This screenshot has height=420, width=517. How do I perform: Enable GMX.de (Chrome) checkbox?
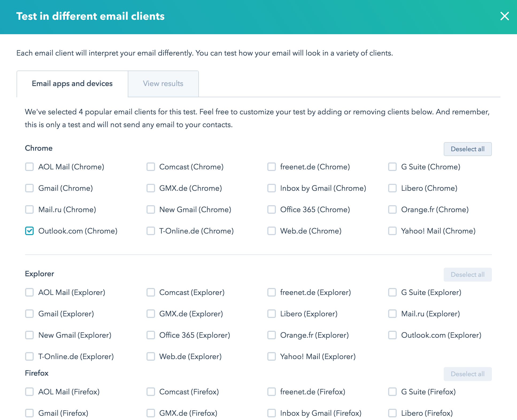[151, 188]
